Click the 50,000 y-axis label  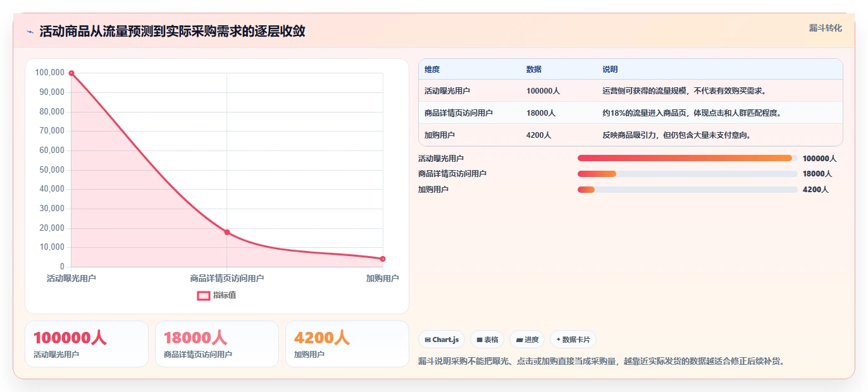(52, 170)
